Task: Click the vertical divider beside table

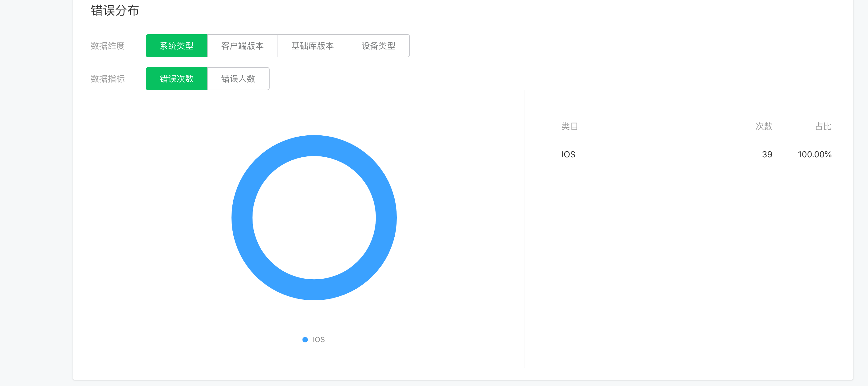Action: coord(525,229)
